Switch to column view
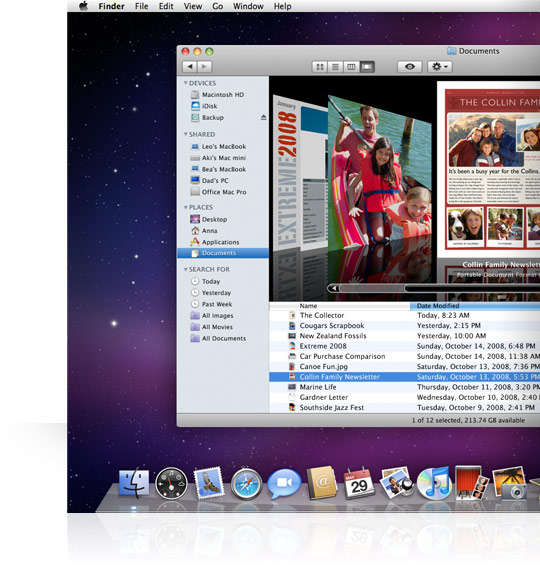 pos(351,67)
